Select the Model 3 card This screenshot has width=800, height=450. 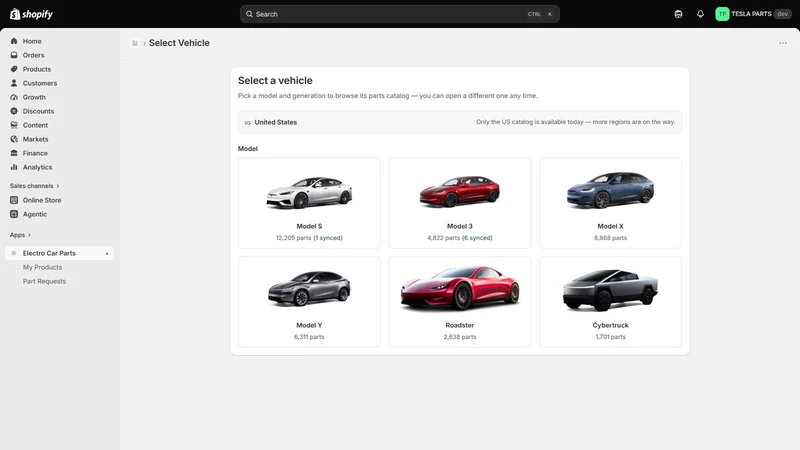click(x=460, y=203)
